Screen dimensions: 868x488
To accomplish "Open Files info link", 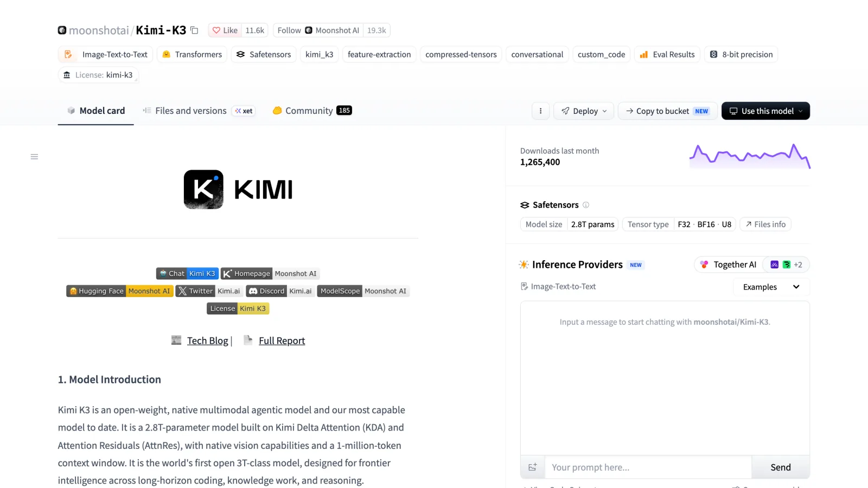I will click(765, 224).
